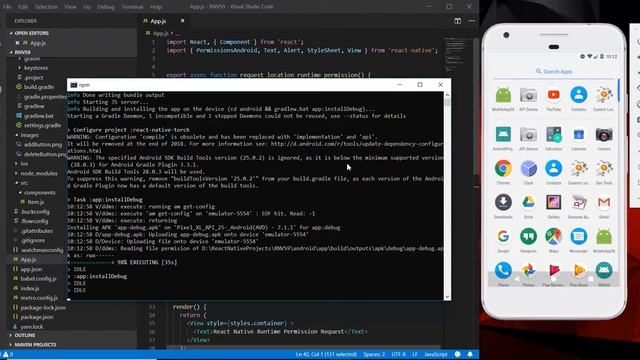Open Clock app in the emulator

tap(528, 168)
